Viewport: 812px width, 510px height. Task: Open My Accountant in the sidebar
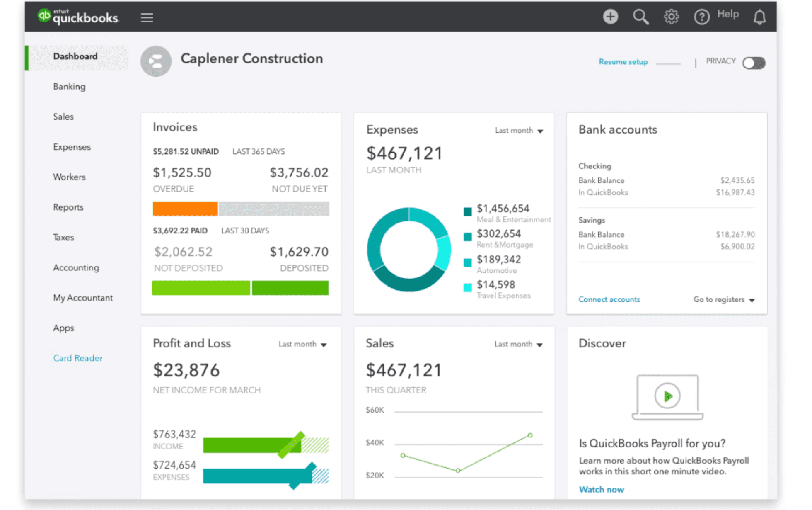[83, 298]
